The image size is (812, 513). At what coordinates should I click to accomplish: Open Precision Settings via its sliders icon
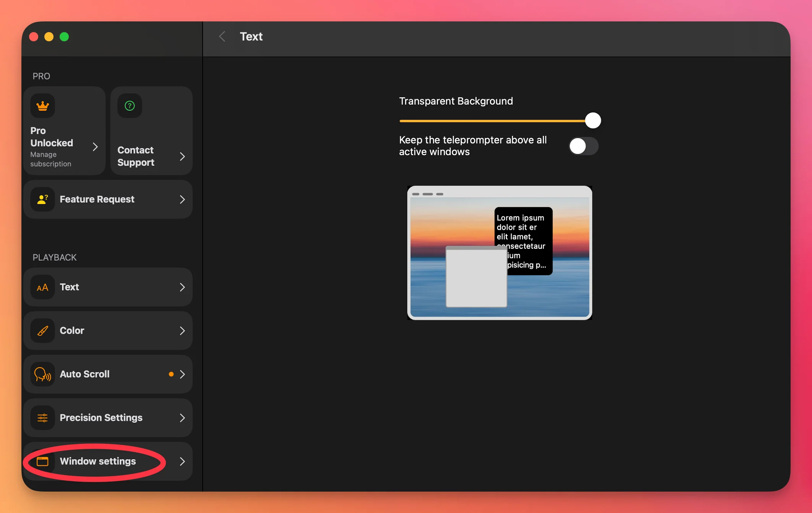42,418
